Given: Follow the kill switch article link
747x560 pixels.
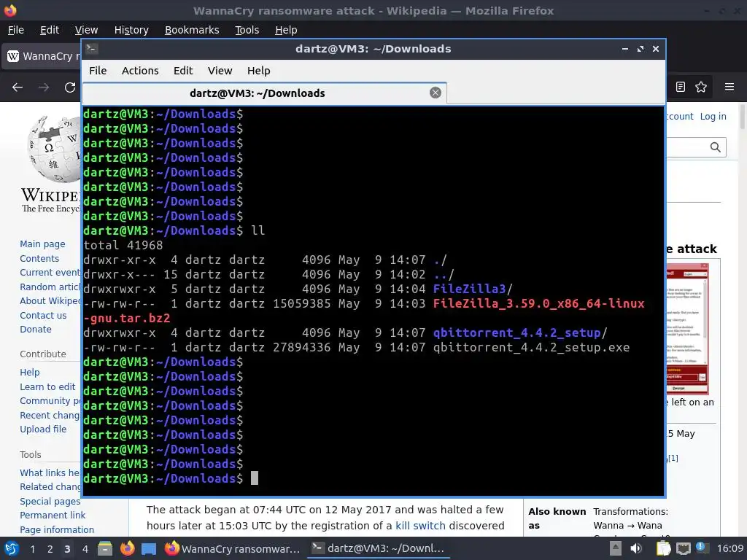Looking at the screenshot, I should 420,526.
